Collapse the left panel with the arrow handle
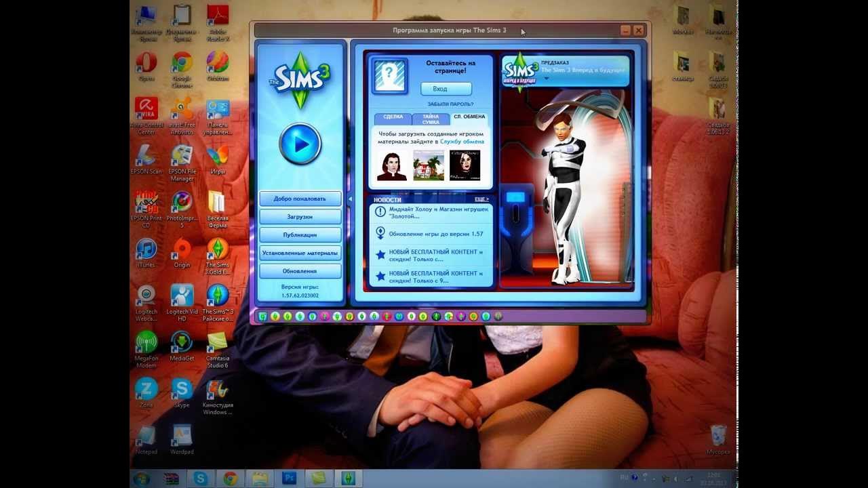 pos(351,199)
